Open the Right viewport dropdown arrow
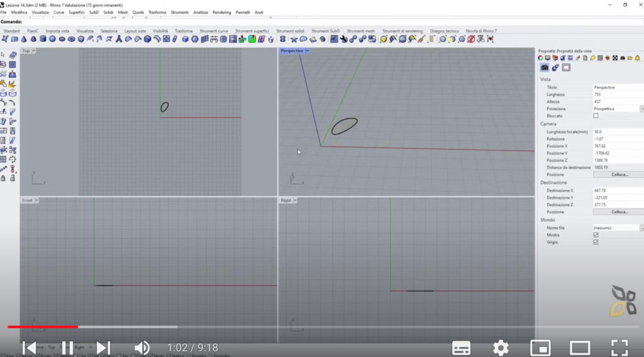 295,200
